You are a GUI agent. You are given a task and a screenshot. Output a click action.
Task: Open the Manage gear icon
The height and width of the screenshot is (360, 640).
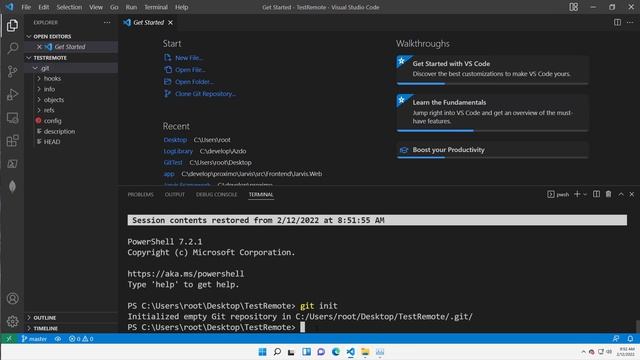(12, 321)
